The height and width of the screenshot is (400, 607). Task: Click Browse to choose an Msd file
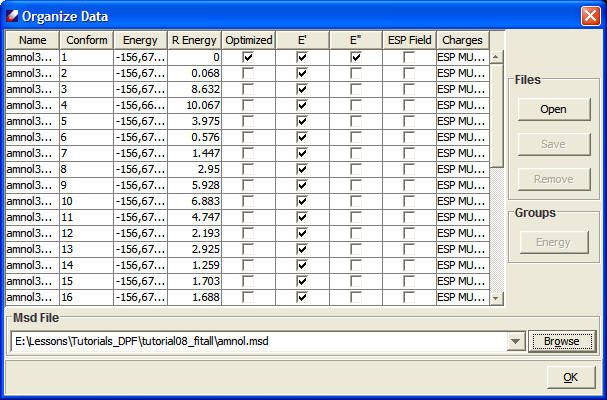pos(561,342)
